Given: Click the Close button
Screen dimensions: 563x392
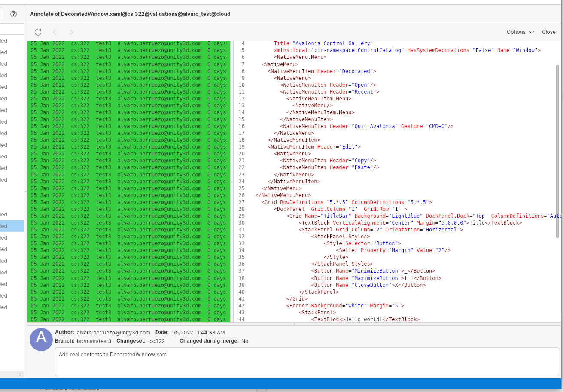Looking at the screenshot, I should [x=548, y=32].
